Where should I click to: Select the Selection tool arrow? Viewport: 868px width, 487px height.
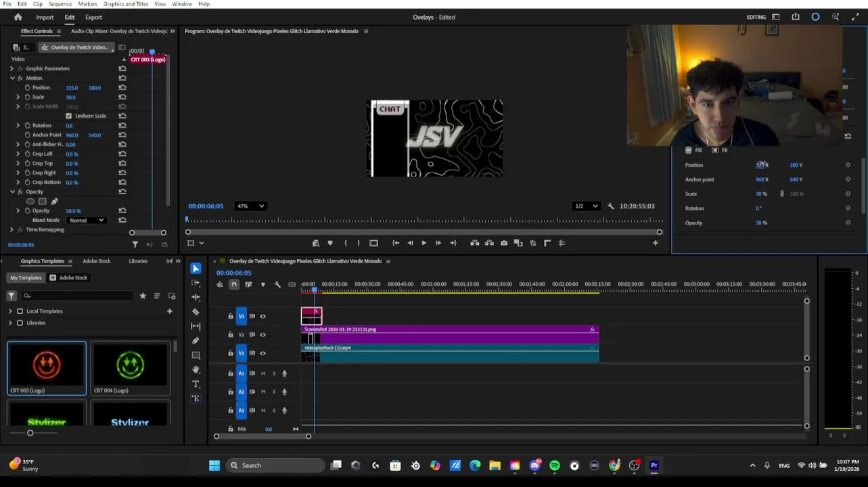[x=196, y=269]
